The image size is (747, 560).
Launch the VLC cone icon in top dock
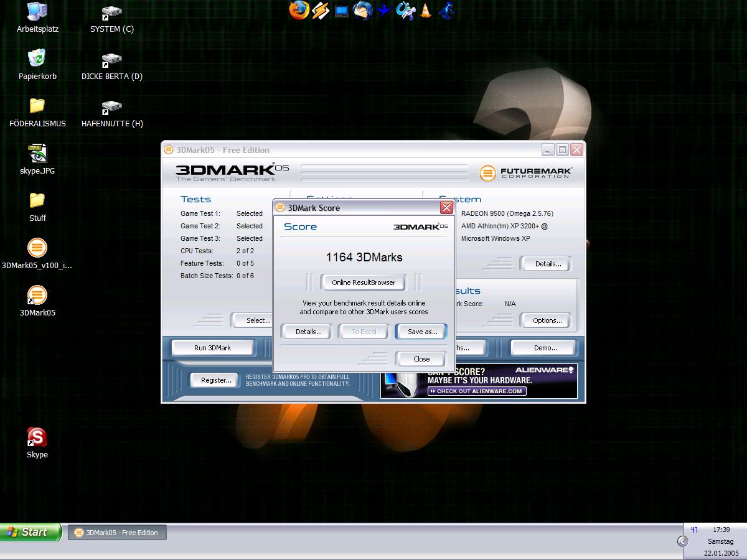click(x=426, y=10)
